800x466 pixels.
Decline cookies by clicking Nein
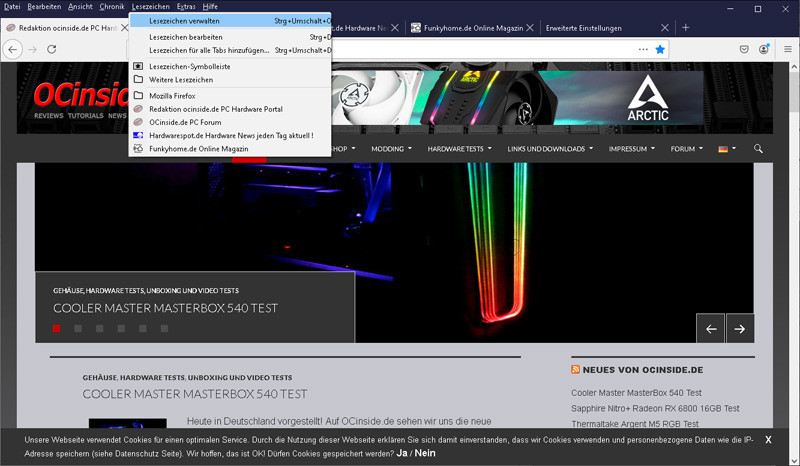425,453
